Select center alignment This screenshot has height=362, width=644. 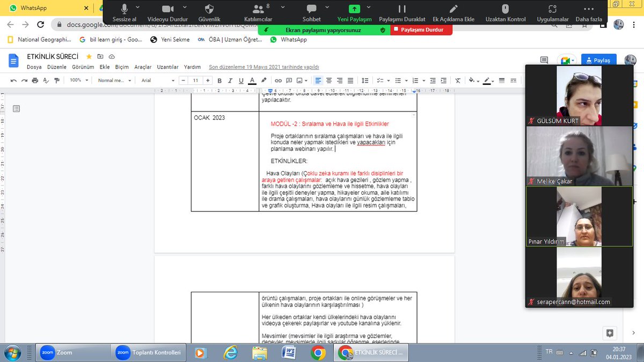click(329, 80)
